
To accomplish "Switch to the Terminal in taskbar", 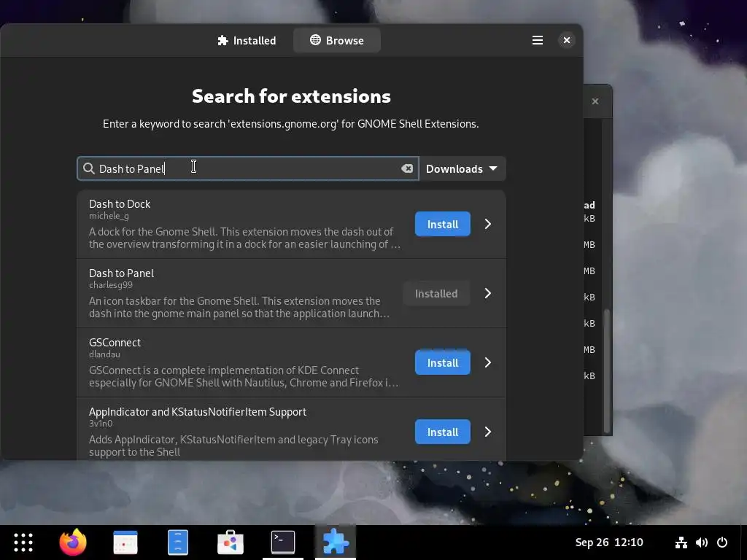I will pyautogui.click(x=283, y=542).
